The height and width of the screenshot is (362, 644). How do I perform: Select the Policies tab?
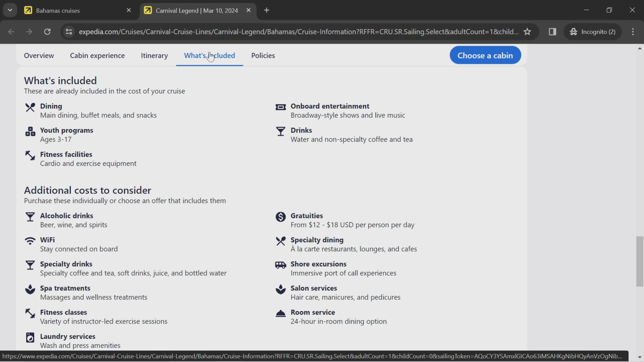pyautogui.click(x=263, y=55)
